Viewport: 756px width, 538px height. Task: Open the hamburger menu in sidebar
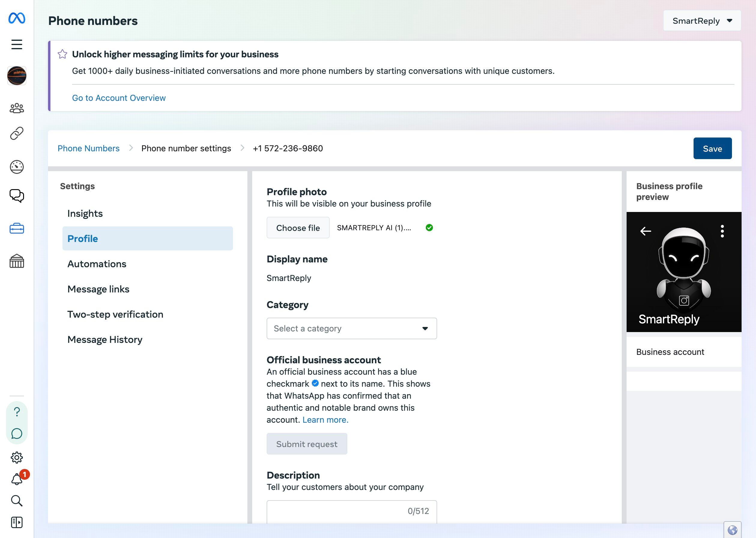(17, 44)
